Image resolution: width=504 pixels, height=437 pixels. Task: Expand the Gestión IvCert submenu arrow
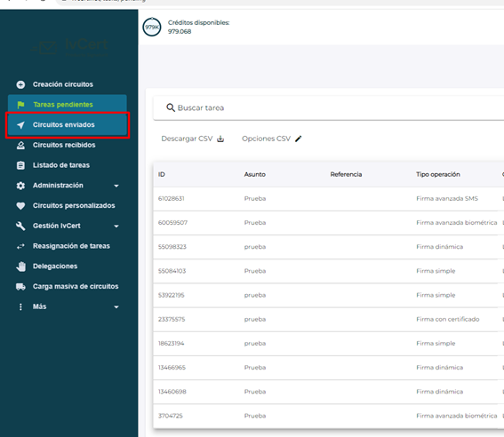[116, 226]
